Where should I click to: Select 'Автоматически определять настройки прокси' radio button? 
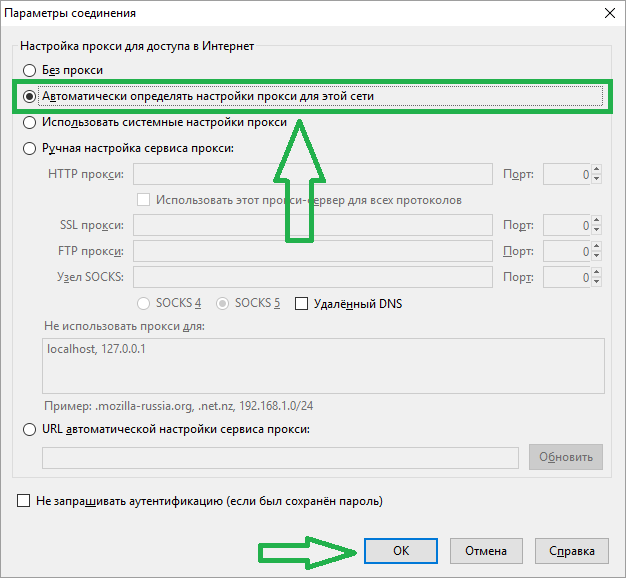[28, 97]
